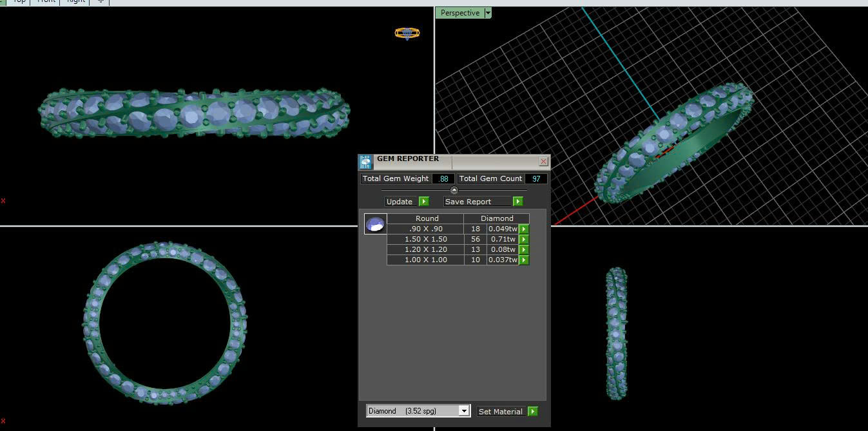Click the 0.08tw weight cell

(x=503, y=249)
